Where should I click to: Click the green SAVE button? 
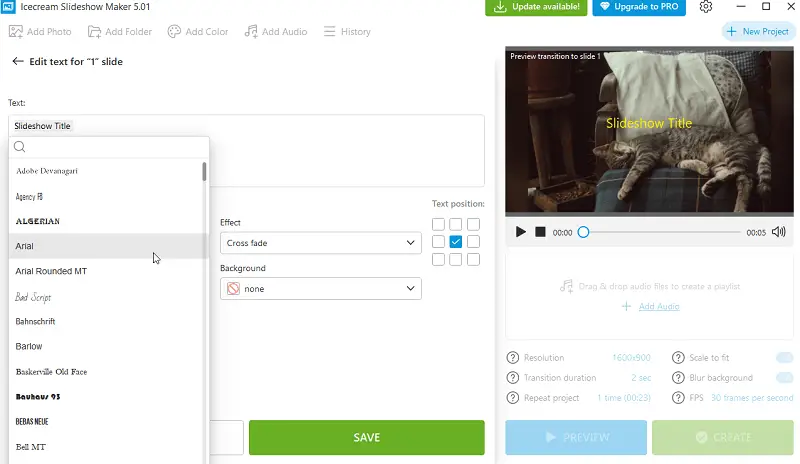pyautogui.click(x=366, y=438)
